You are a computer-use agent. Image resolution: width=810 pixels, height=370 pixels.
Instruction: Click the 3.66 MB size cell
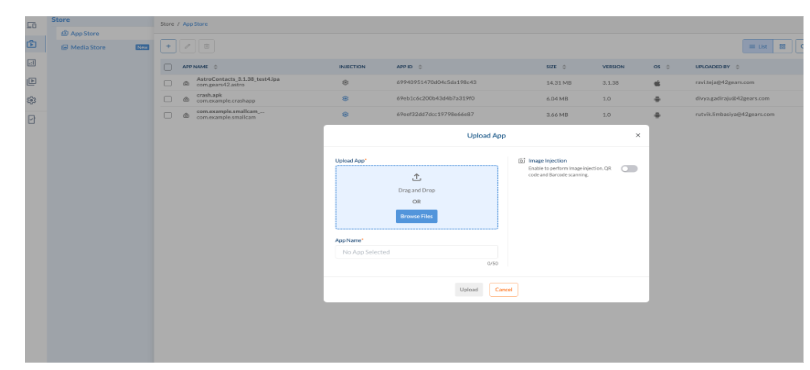tap(557, 115)
